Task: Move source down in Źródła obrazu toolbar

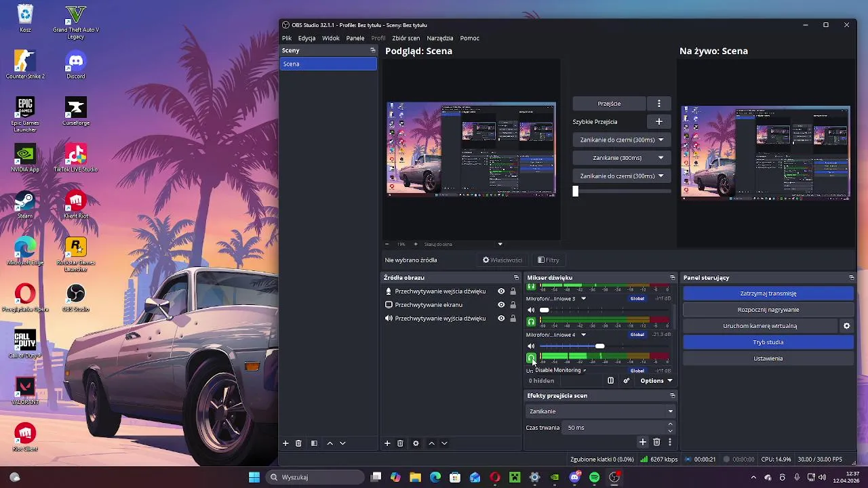Action: click(444, 443)
